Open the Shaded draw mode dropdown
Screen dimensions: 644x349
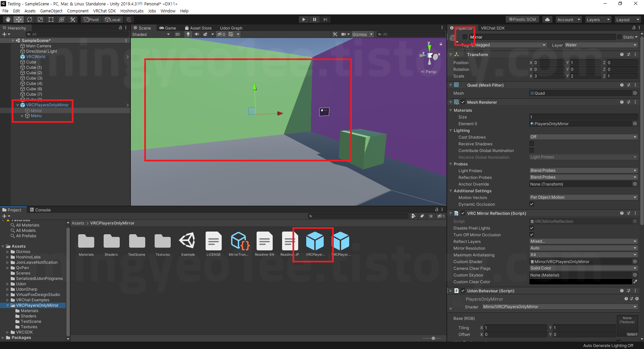pos(151,34)
